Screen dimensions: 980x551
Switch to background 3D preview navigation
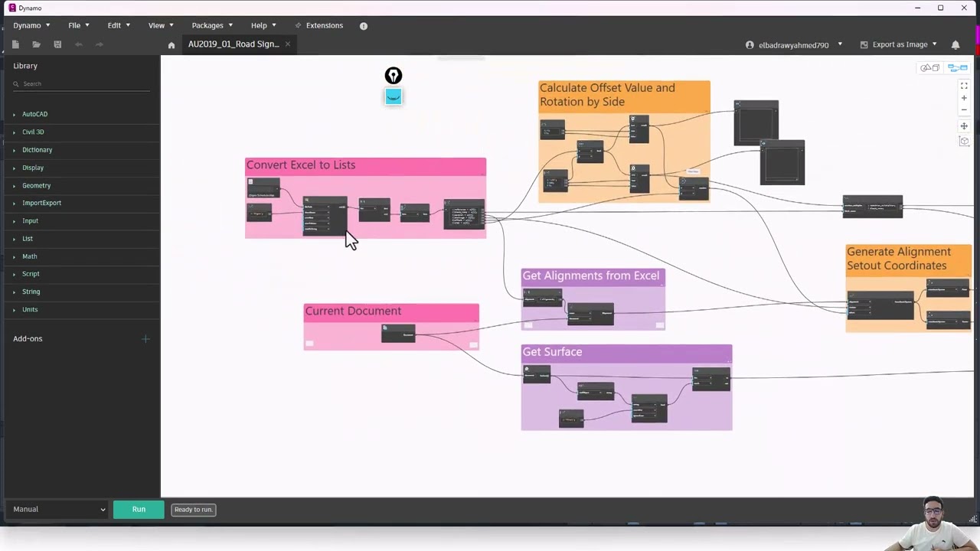[x=929, y=68]
